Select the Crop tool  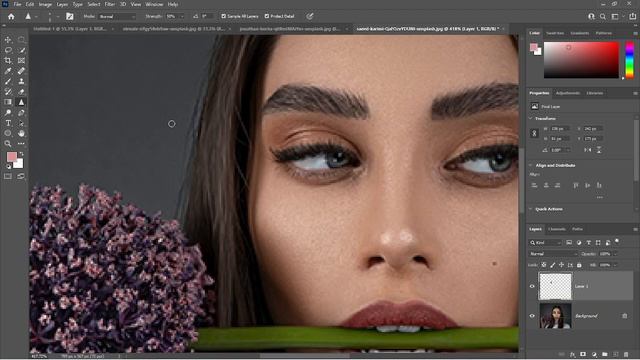tap(8, 60)
